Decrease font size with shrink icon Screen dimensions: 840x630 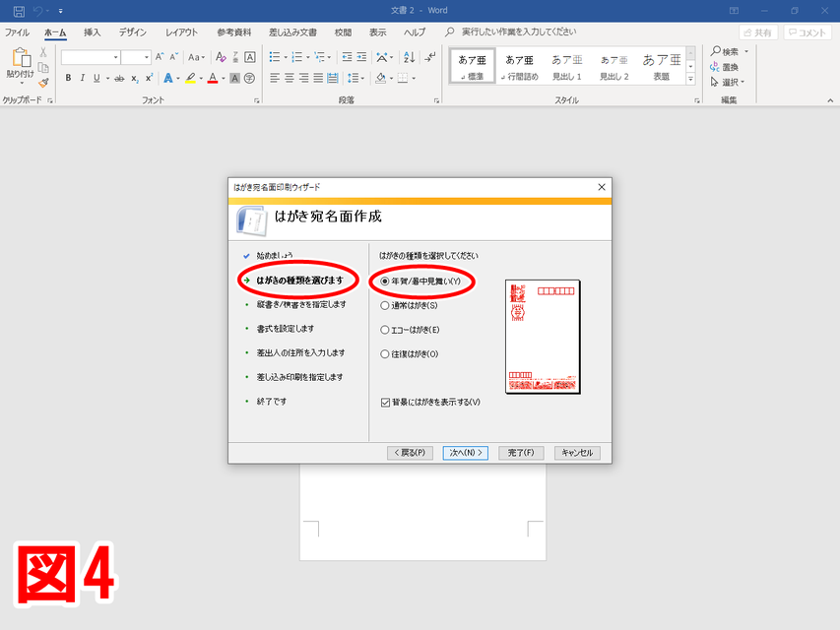(173, 57)
